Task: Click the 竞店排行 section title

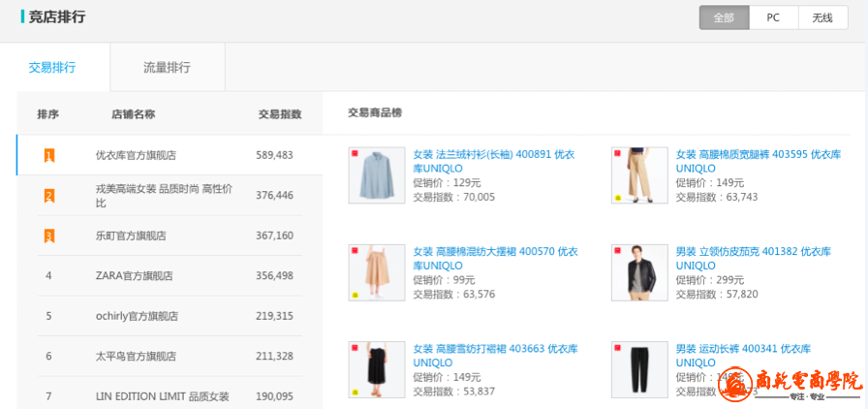Action: [x=57, y=16]
